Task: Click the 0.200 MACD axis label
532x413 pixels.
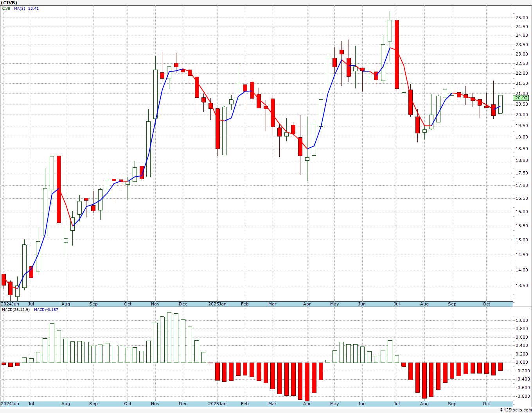Action: [522, 354]
